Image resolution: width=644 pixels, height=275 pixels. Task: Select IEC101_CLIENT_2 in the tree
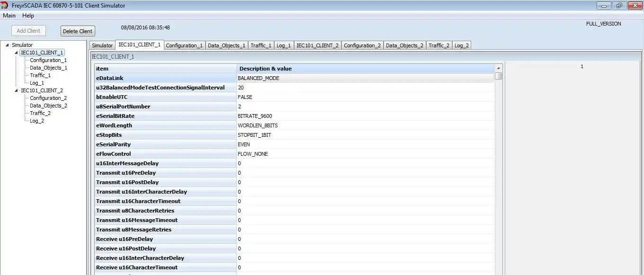click(x=42, y=90)
